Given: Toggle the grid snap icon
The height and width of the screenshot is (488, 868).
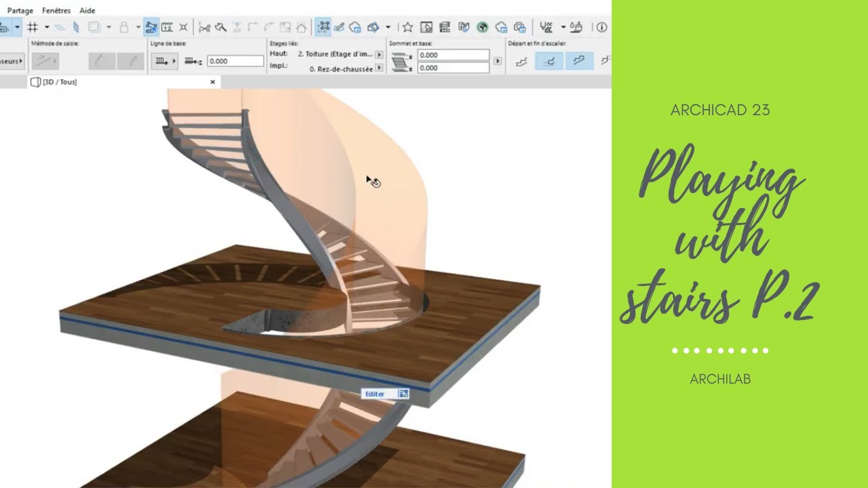Looking at the screenshot, I should 32,27.
